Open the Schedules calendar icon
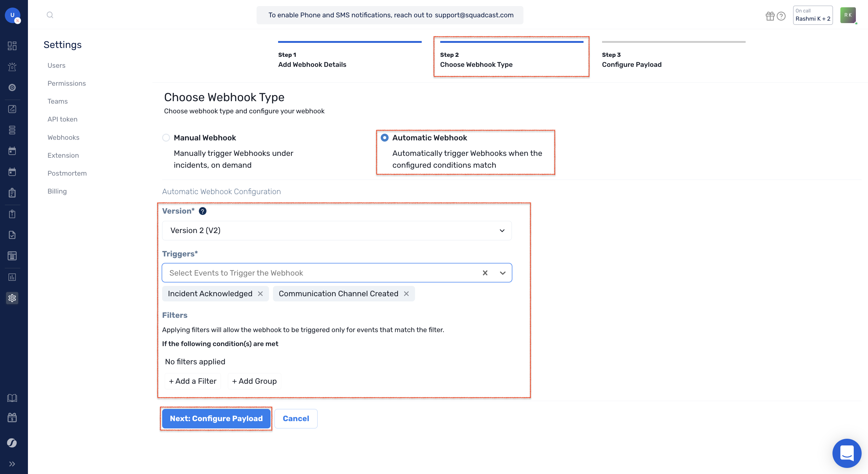 point(12,151)
